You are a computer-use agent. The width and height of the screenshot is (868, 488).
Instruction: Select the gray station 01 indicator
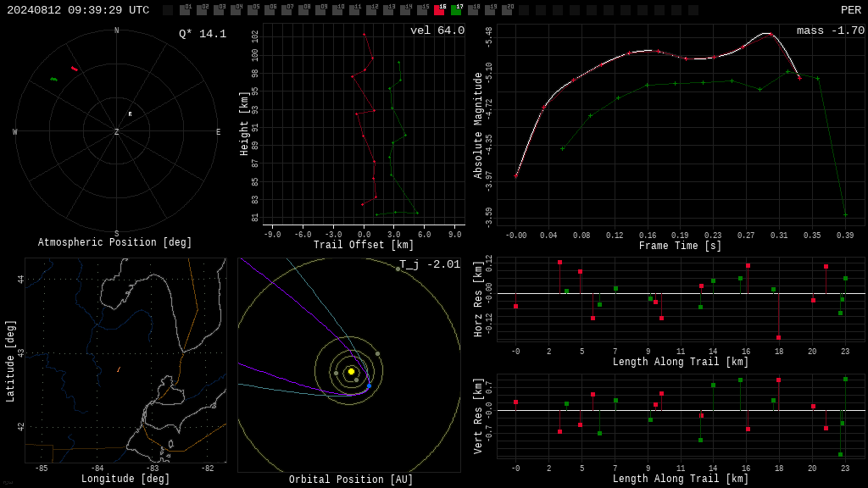185,10
